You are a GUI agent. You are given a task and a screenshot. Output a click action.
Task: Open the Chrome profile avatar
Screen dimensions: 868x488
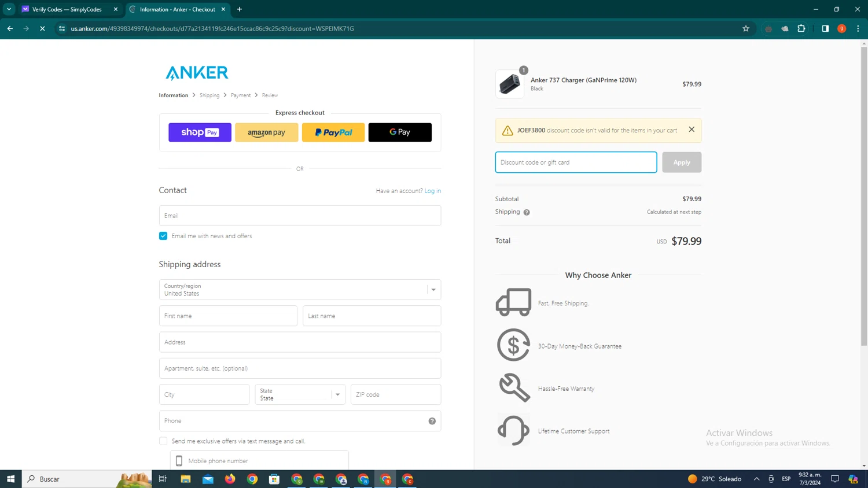coord(842,28)
